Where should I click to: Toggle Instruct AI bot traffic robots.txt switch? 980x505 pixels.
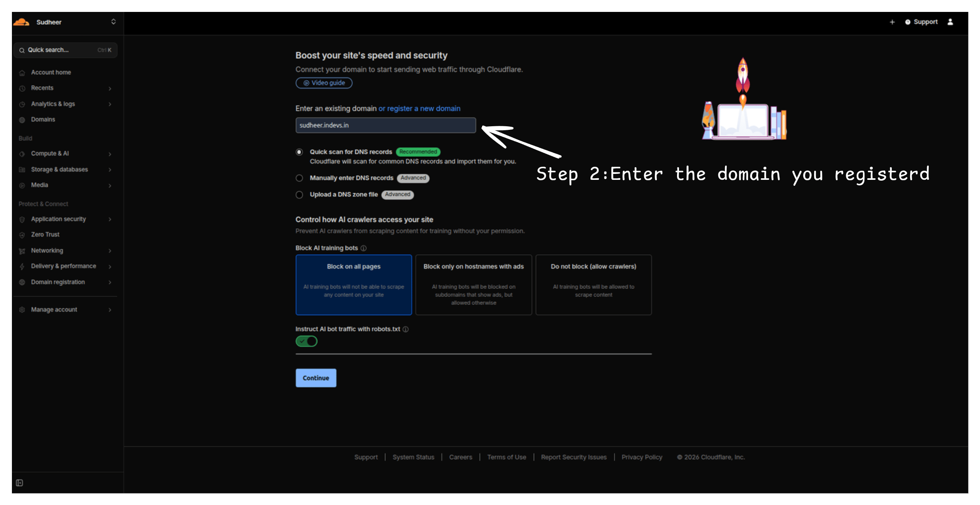307,341
